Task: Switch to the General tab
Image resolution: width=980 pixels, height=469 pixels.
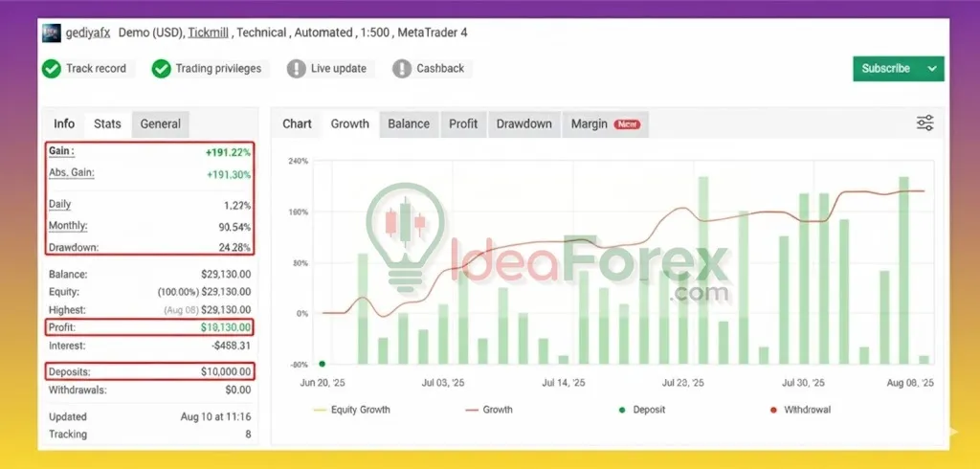Action: [x=161, y=123]
